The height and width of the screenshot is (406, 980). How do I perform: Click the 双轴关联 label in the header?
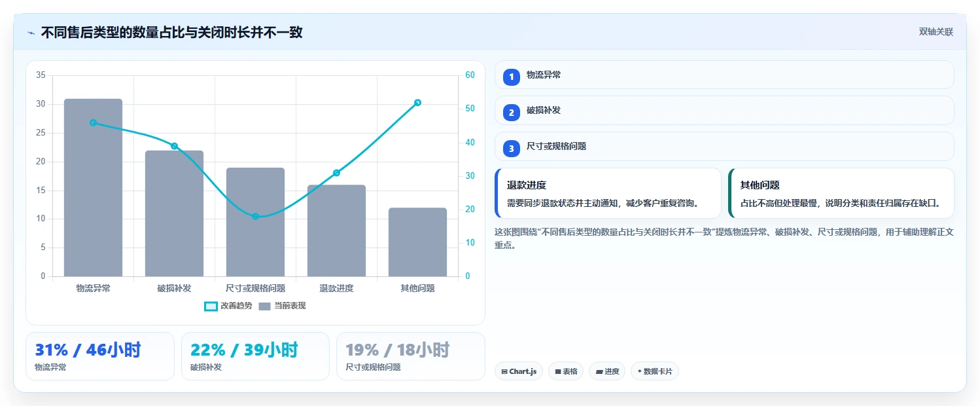936,32
